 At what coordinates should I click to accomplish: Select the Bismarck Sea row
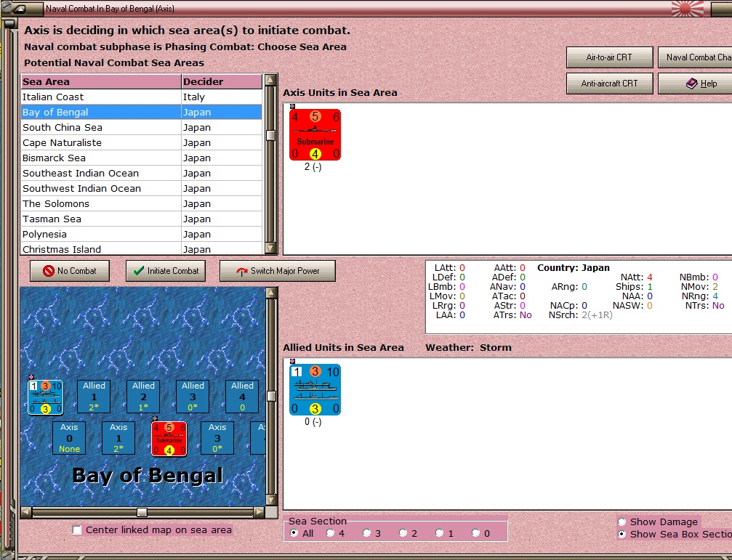[142, 158]
